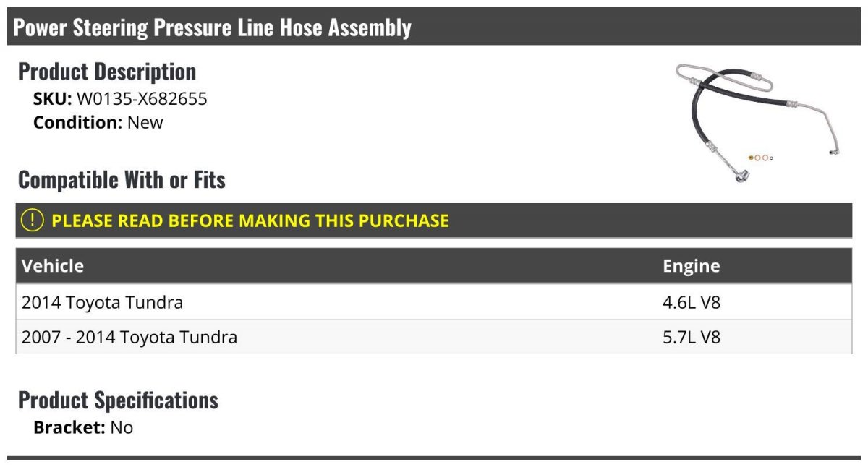Image resolution: width=868 pixels, height=467 pixels.
Task: Select the 2007 - 2014 Toyota Tundra row
Action: 129,337
